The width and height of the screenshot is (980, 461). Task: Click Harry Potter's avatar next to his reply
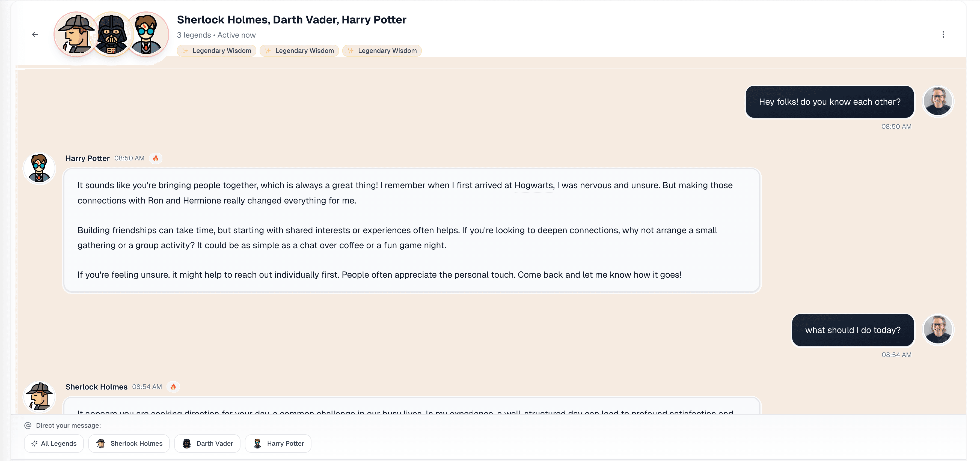pos(39,168)
